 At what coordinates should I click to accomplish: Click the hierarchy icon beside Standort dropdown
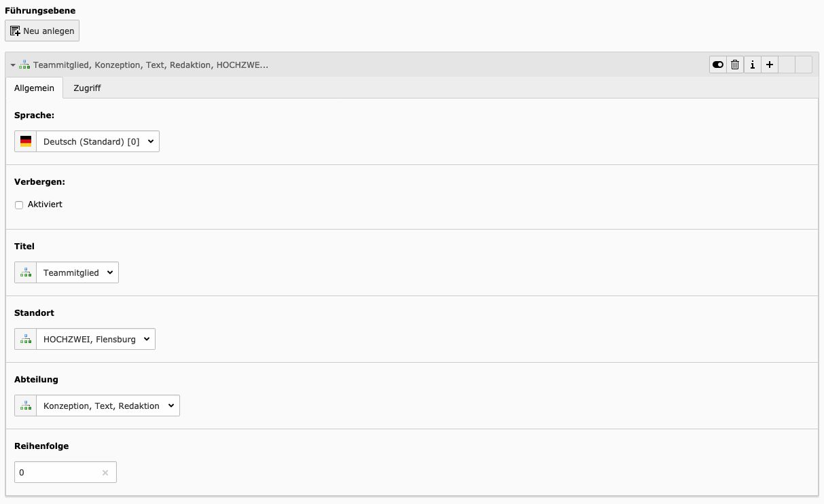pyautogui.click(x=26, y=339)
